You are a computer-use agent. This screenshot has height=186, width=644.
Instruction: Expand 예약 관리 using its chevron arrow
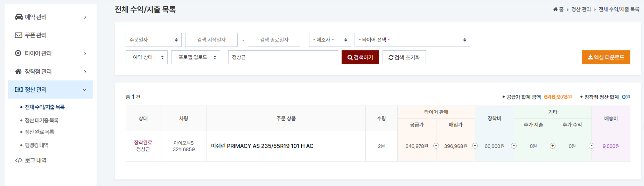point(85,17)
